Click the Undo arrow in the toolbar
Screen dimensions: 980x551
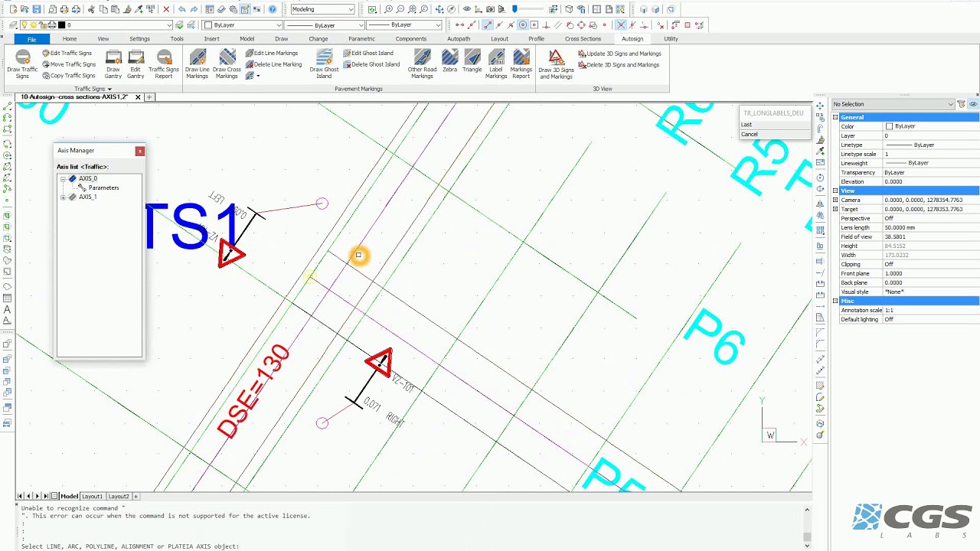(x=181, y=9)
